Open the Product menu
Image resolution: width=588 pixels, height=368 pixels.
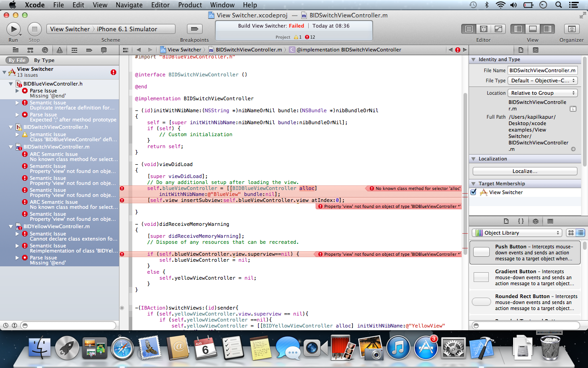point(190,5)
